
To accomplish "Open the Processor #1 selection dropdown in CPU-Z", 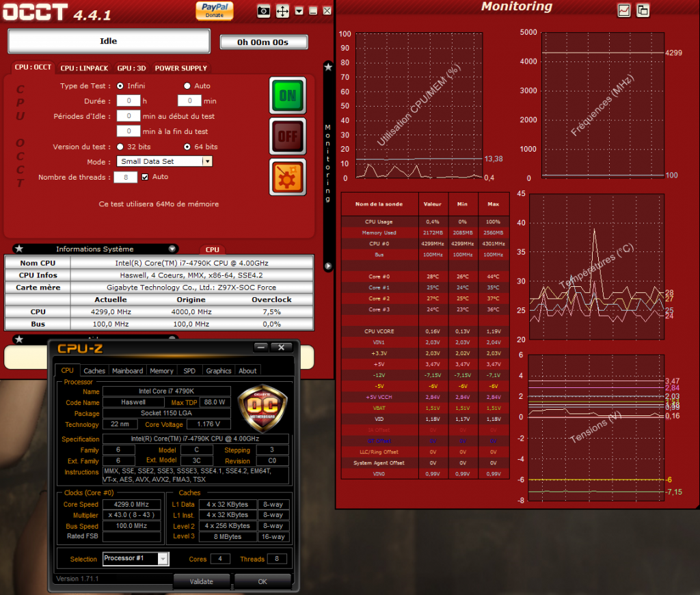I will point(136,558).
